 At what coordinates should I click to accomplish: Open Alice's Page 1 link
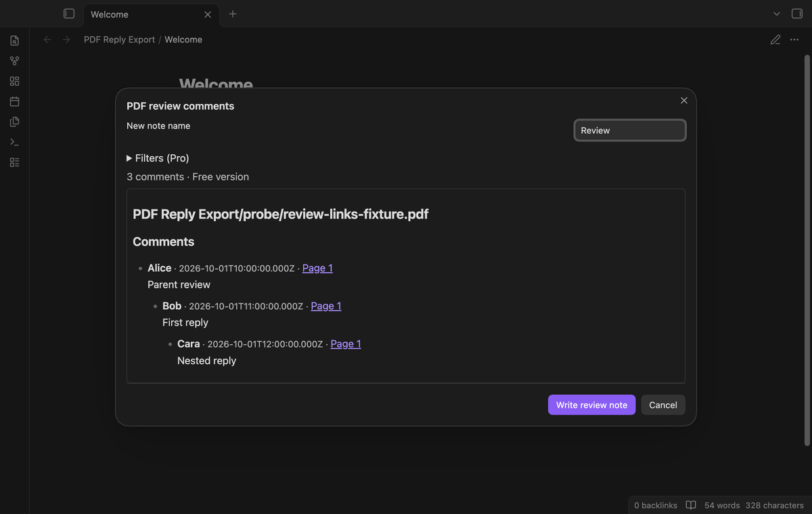click(317, 268)
